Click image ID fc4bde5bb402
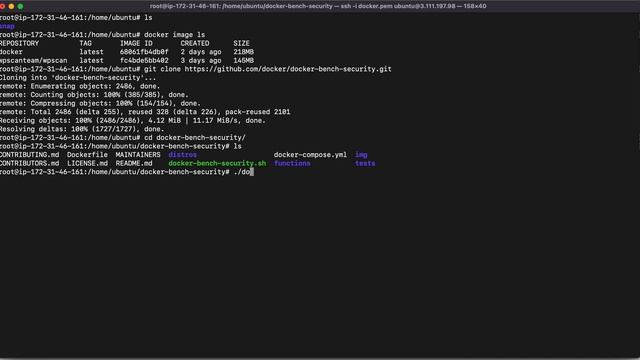This screenshot has height=360, width=640. pos(144,60)
